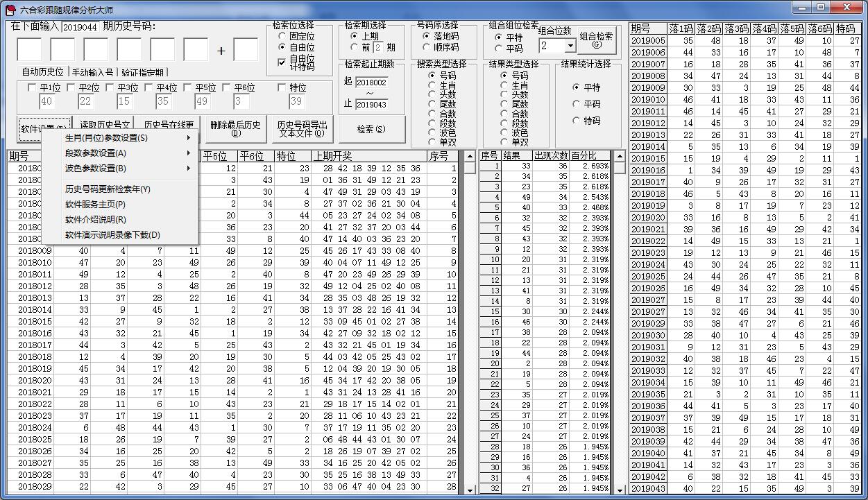Select 生肖 under 搜索类型选择
The image size is (868, 500).
432,85
